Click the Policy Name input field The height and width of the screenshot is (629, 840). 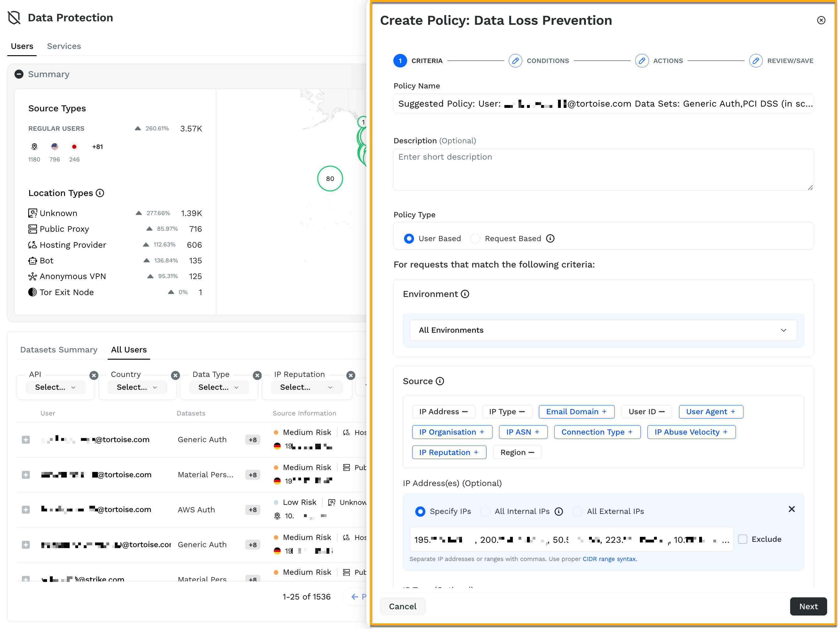(x=603, y=103)
